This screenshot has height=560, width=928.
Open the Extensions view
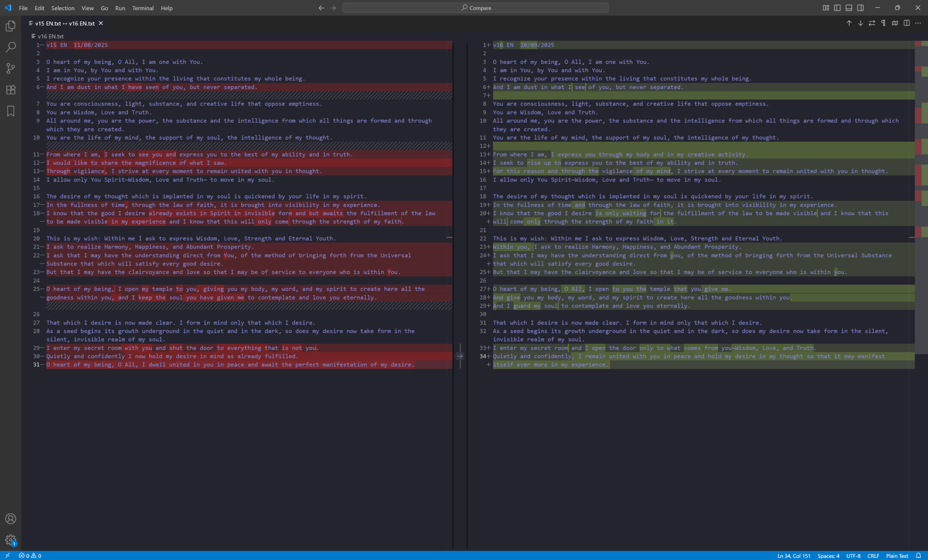tap(11, 89)
